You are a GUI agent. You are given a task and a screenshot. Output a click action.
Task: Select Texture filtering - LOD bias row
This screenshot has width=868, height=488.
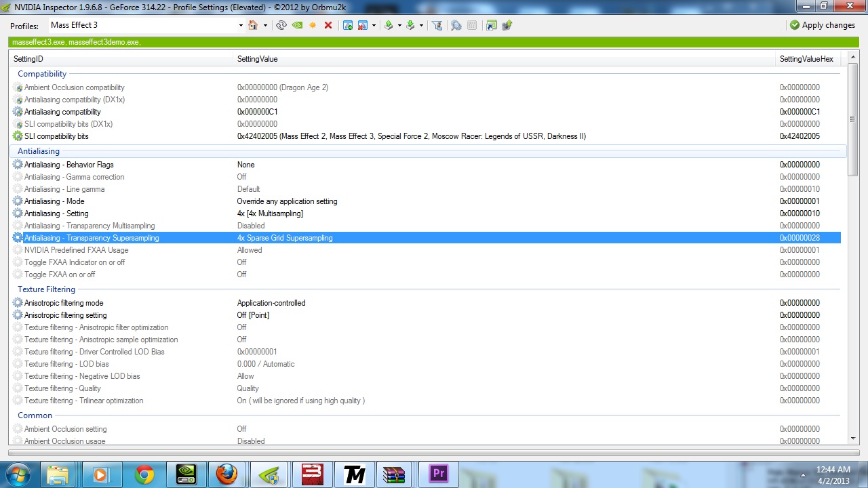click(425, 364)
